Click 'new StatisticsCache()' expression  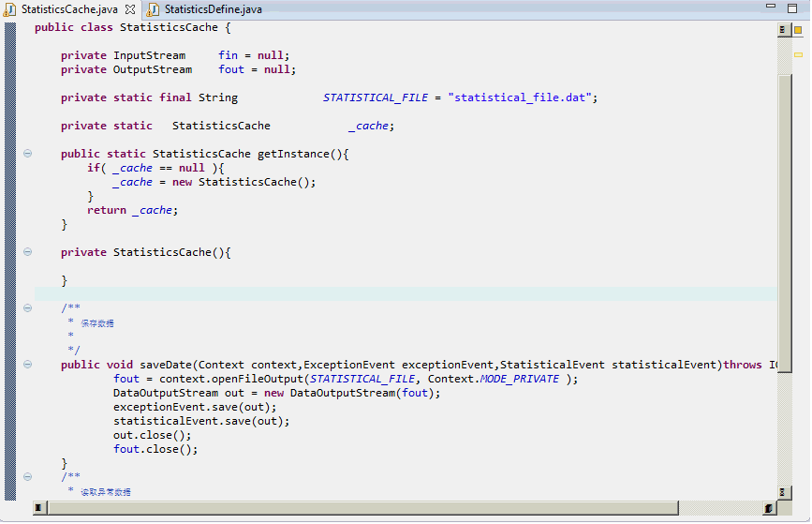[x=241, y=182]
